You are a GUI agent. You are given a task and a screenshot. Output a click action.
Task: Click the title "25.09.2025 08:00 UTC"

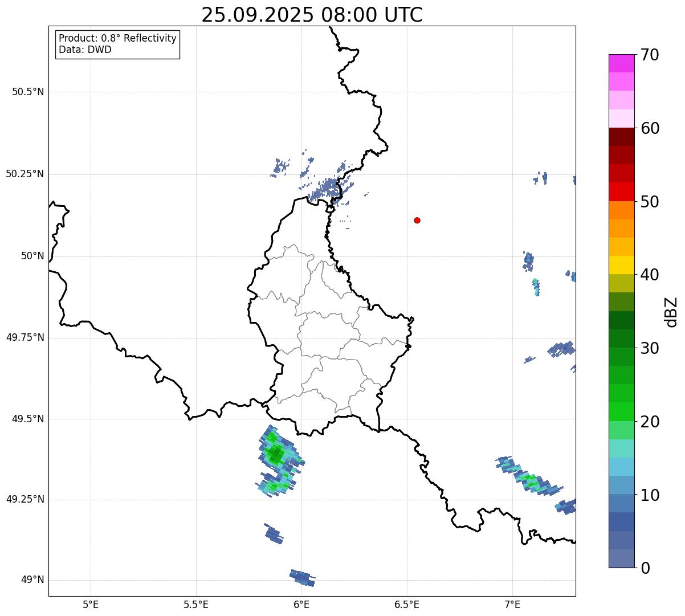click(312, 15)
